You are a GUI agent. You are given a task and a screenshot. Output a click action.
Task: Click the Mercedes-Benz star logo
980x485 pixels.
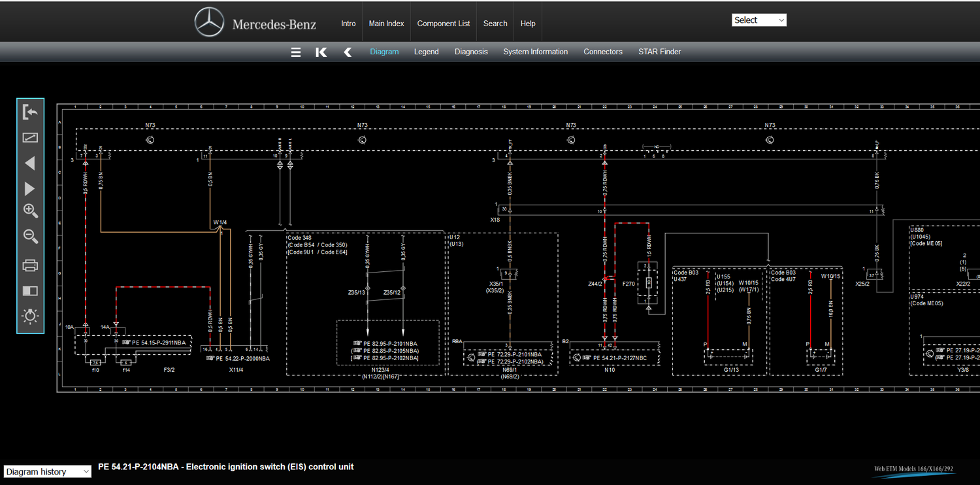tap(209, 23)
